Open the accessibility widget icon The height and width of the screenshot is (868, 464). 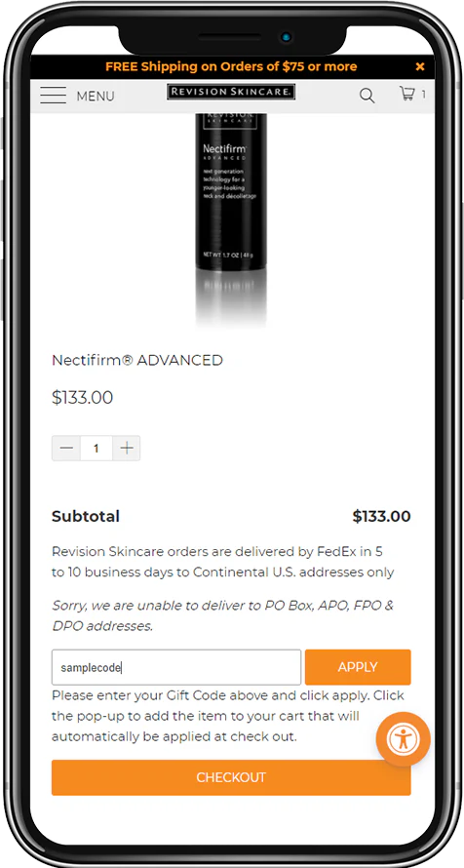(404, 739)
